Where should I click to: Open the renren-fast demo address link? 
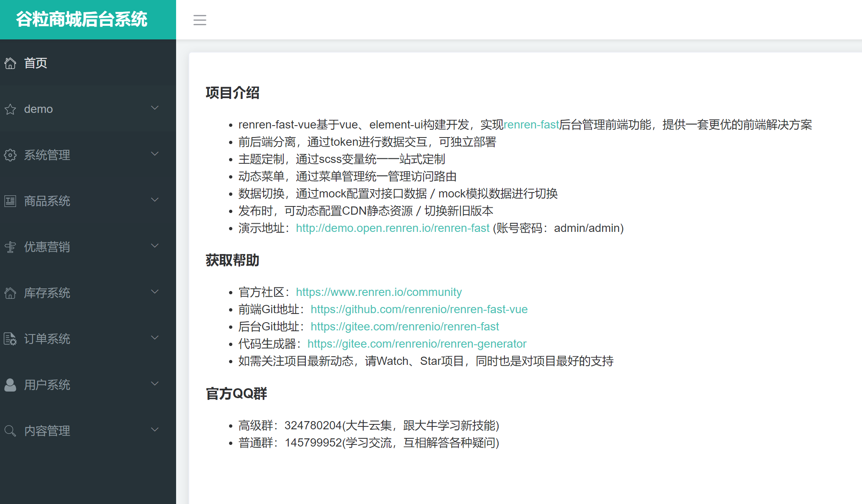pyautogui.click(x=392, y=228)
